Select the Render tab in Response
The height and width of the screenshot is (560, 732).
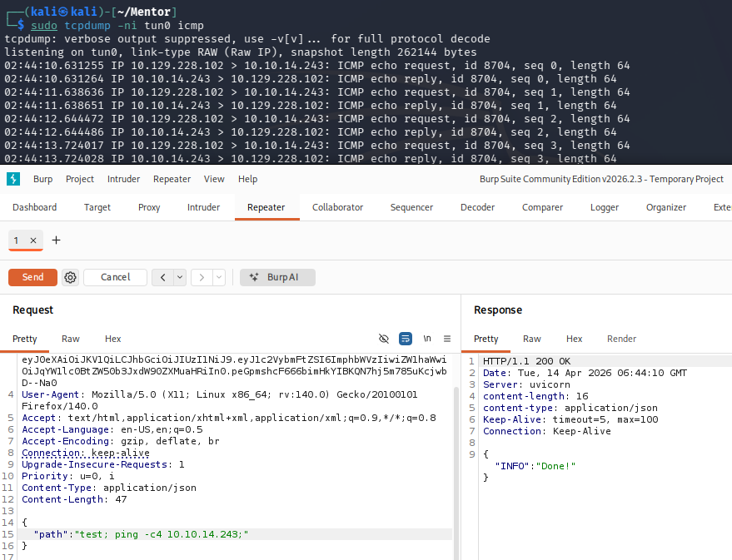(x=621, y=339)
